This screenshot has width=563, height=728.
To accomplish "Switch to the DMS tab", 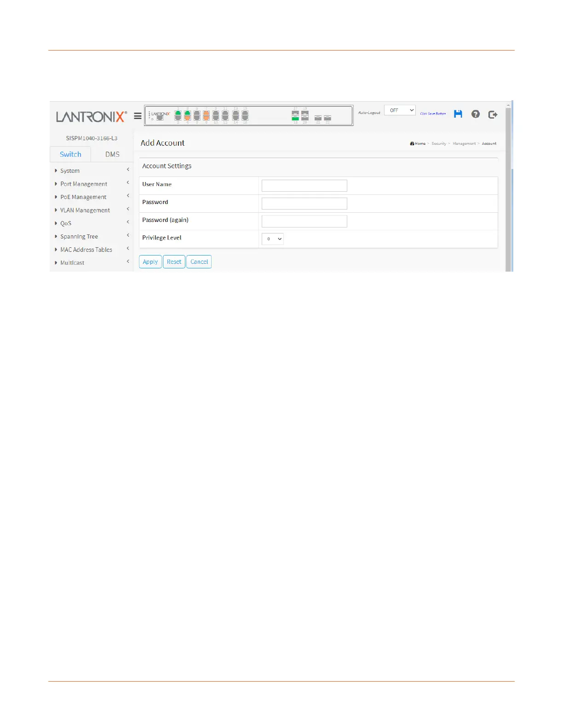I will [112, 154].
